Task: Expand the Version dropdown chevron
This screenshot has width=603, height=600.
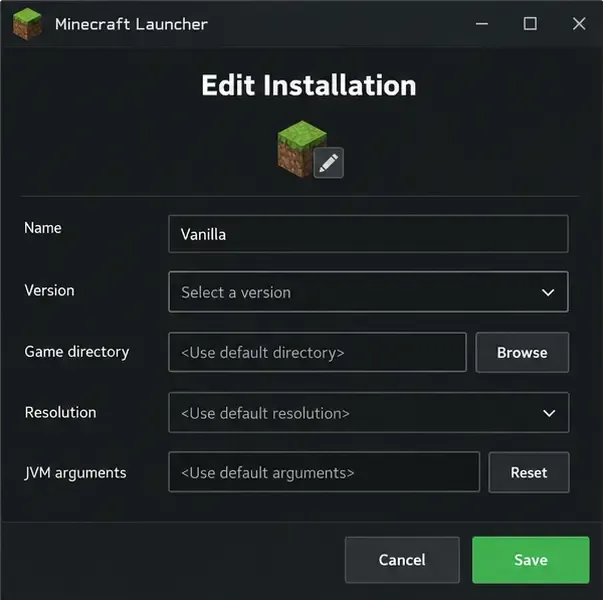Action: [x=548, y=293]
